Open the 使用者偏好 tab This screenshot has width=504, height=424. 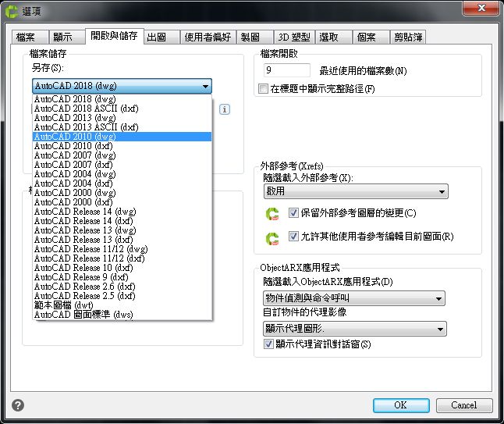point(208,37)
